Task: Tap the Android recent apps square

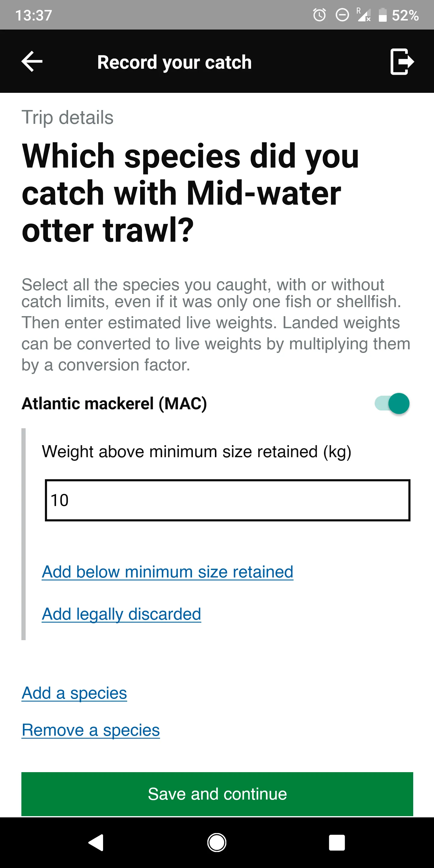Action: pyautogui.click(x=337, y=843)
